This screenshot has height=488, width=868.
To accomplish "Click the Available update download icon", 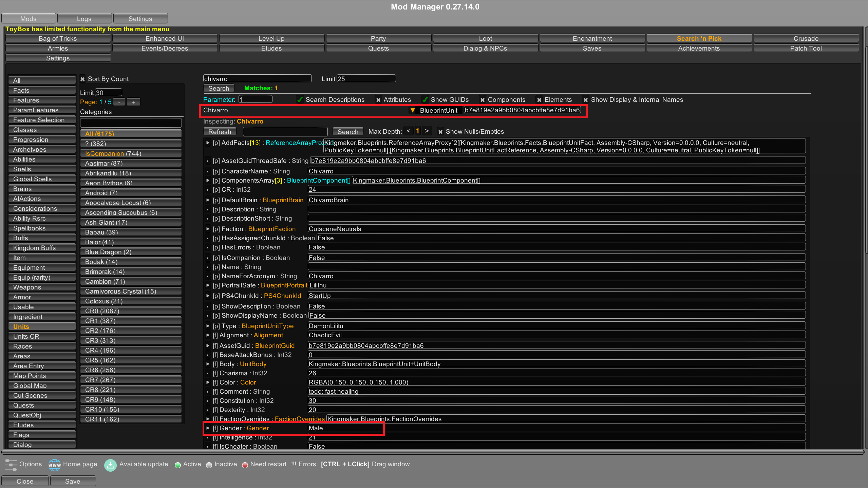I will 110,465.
